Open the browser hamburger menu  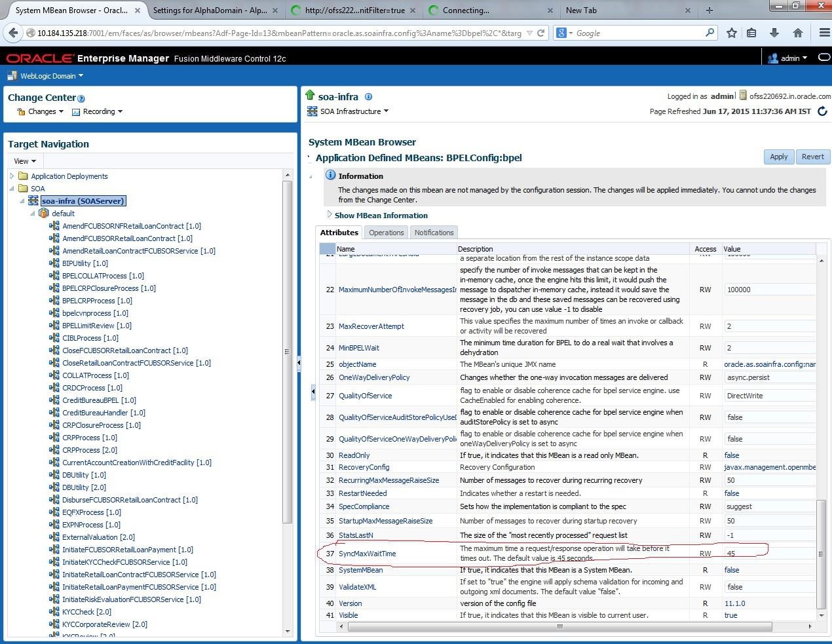pyautogui.click(x=823, y=33)
